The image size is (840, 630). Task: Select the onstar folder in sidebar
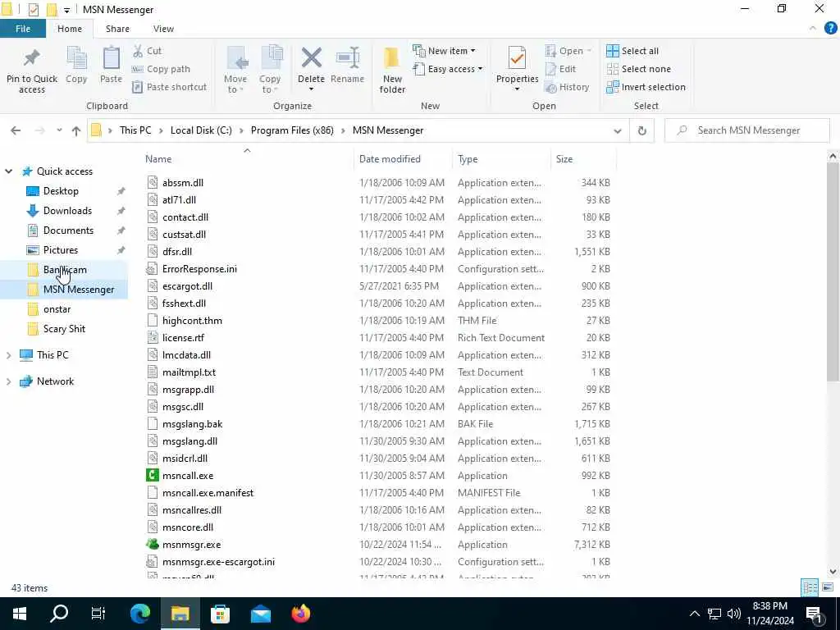[57, 309]
